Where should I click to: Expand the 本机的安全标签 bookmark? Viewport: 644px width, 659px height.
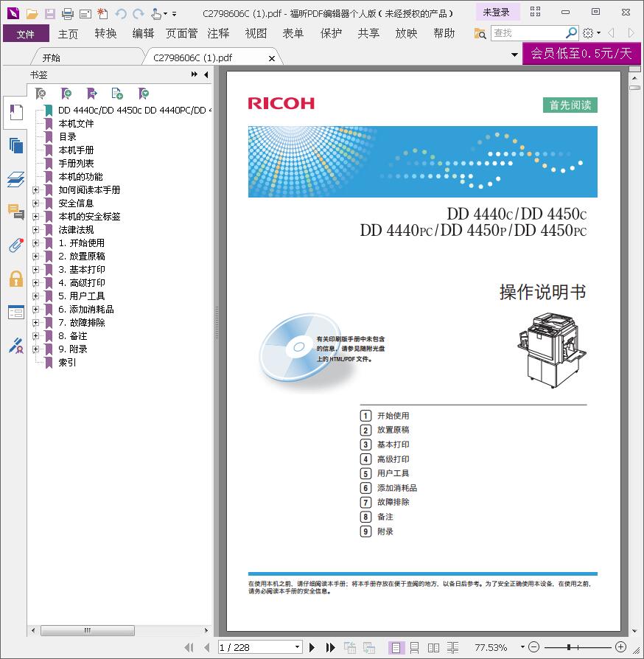click(x=35, y=217)
